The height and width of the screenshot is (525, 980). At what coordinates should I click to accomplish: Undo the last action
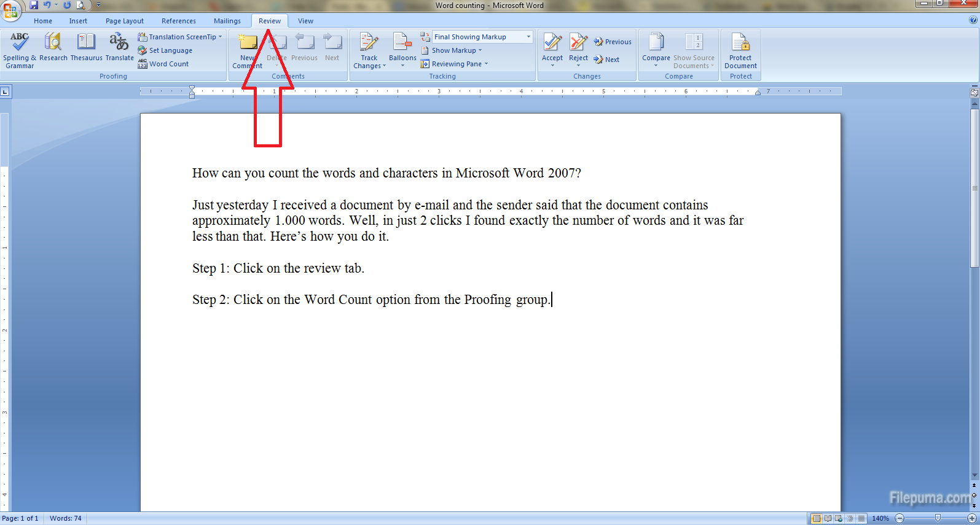pos(47,5)
